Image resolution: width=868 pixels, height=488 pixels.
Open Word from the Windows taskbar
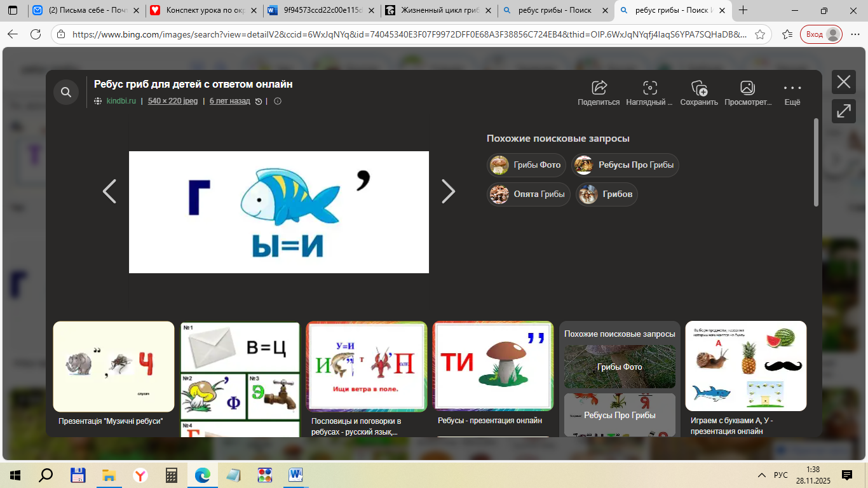point(296,475)
